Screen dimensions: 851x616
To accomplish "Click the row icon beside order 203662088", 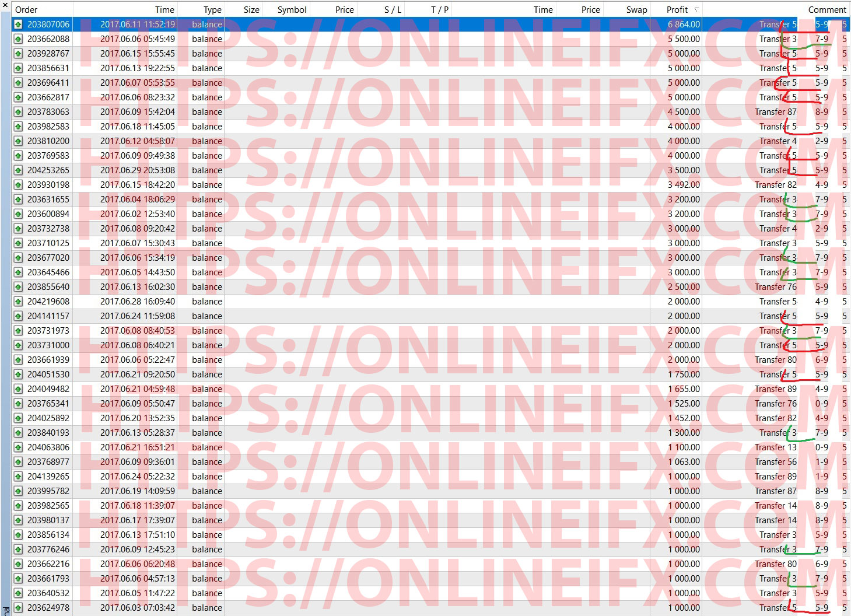I will click(19, 39).
